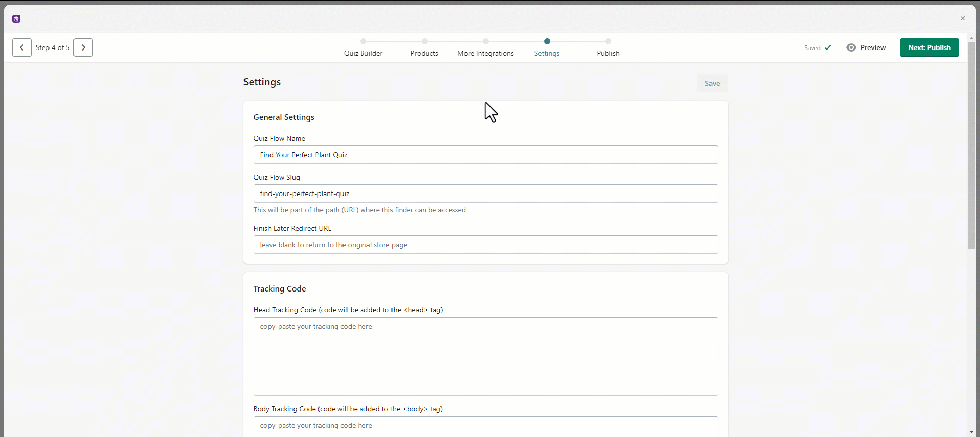Viewport: 980px width, 437px height.
Task: Click the 'Step 4 of 5' text
Action: 53,47
